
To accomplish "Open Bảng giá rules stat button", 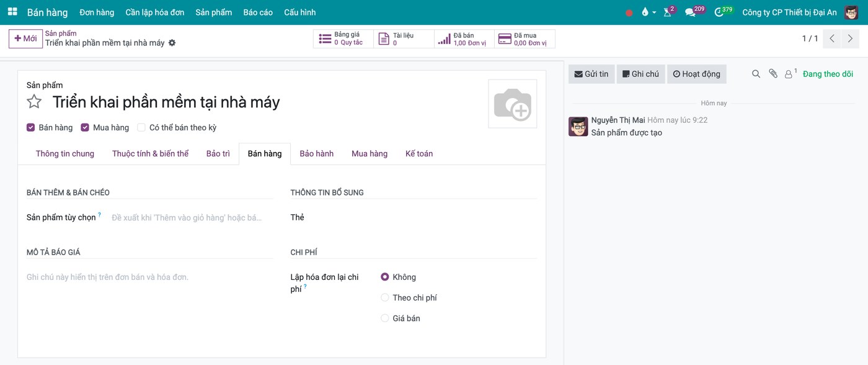I will pos(343,39).
